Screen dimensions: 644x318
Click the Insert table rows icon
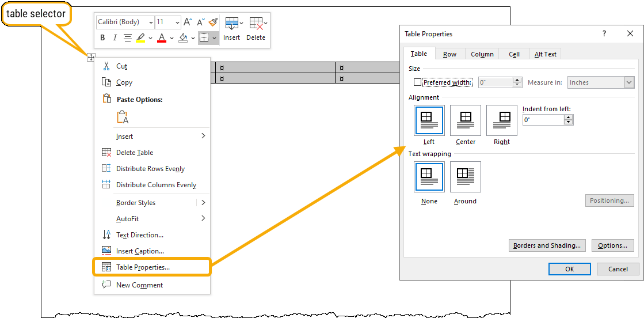coord(232,28)
